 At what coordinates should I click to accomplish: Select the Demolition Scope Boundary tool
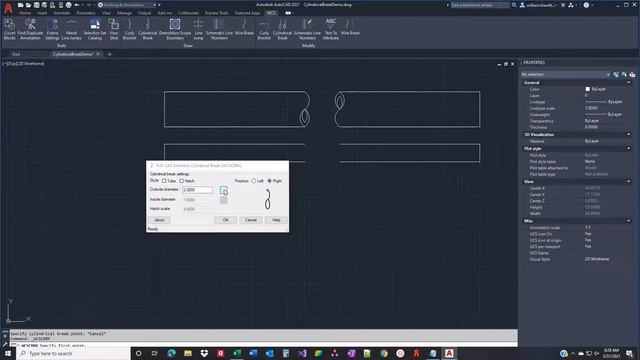[175, 29]
